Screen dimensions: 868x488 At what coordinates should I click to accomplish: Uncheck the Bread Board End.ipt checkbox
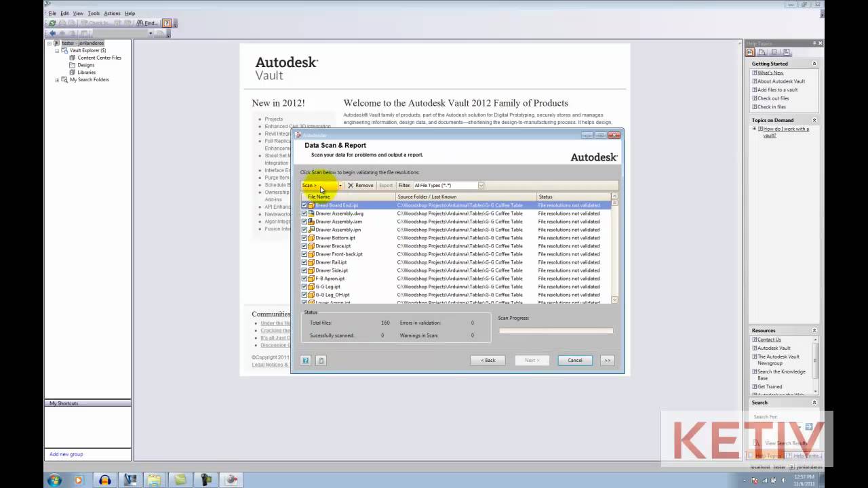pos(304,205)
